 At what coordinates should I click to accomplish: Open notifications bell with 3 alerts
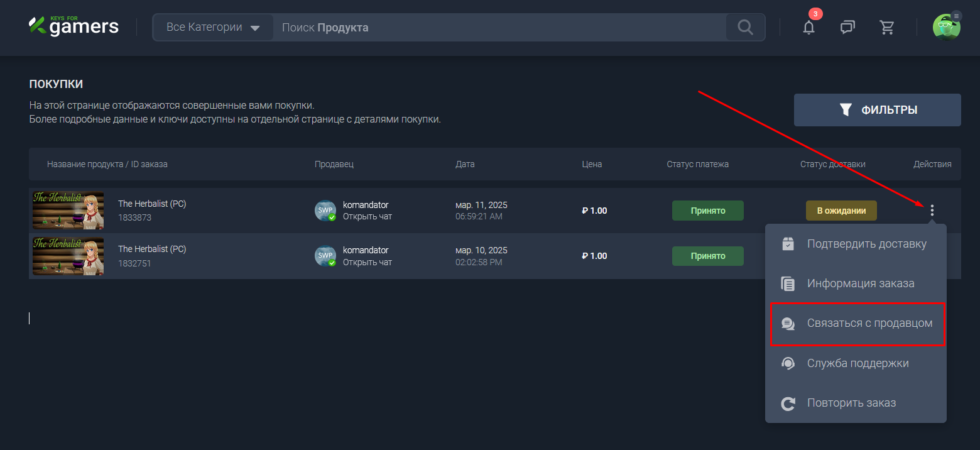click(808, 27)
